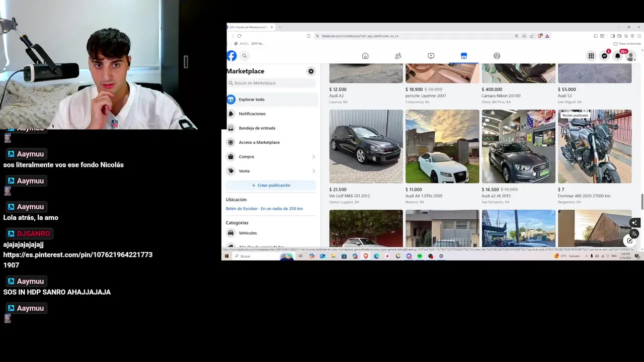Viewport: 644px width, 362px height.
Task: Open Facebook notifications bell
Action: pyautogui.click(x=618, y=56)
